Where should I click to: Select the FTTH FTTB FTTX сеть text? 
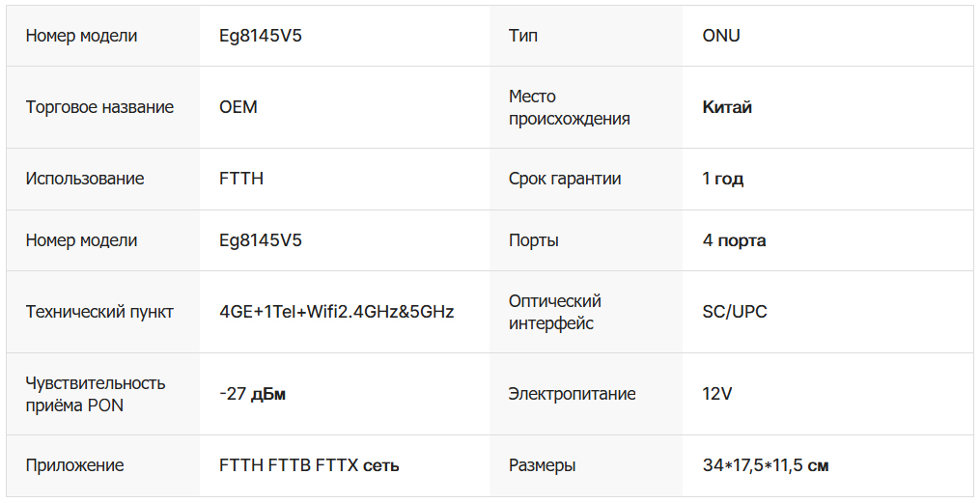tap(309, 465)
